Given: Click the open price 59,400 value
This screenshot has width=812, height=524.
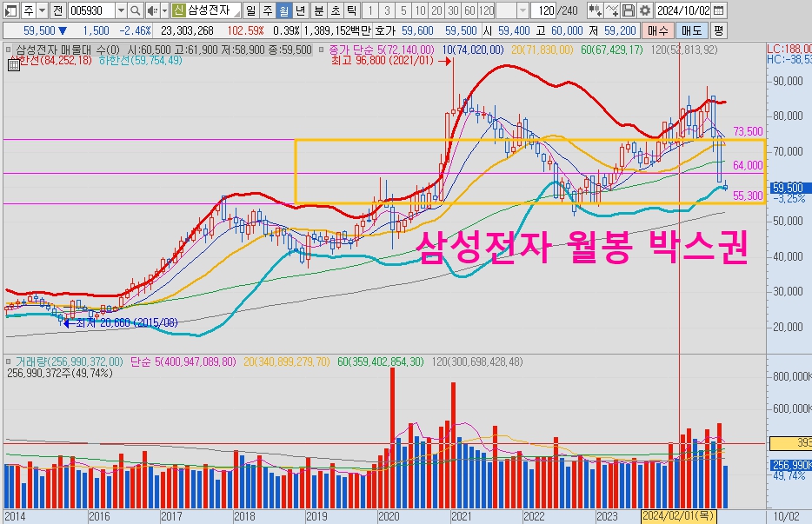Looking at the screenshot, I should [514, 30].
